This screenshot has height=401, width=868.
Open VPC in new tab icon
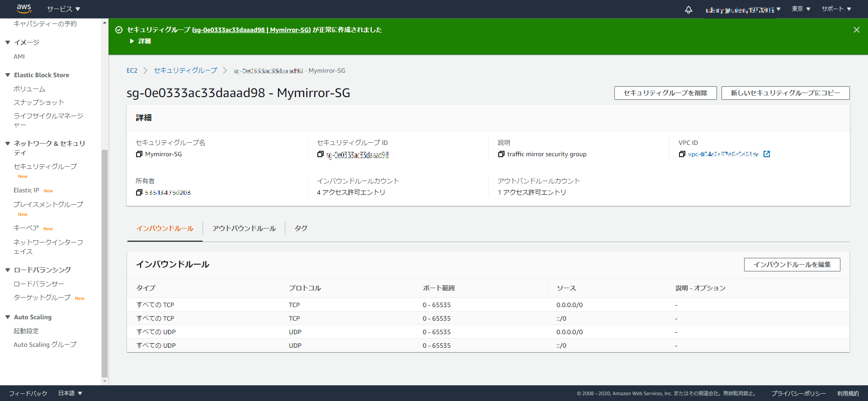coord(767,154)
